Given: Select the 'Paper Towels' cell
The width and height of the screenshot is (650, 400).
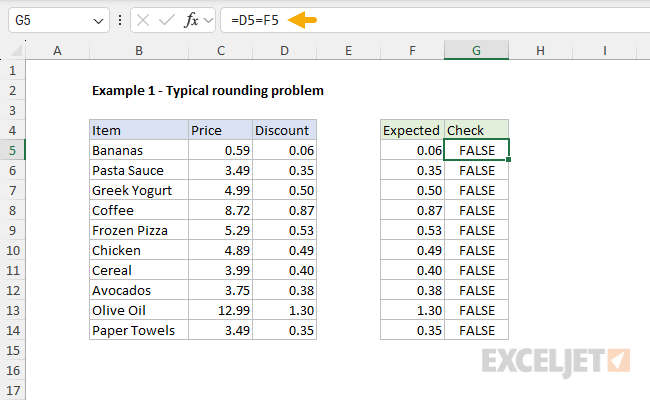Looking at the screenshot, I should 139,330.
